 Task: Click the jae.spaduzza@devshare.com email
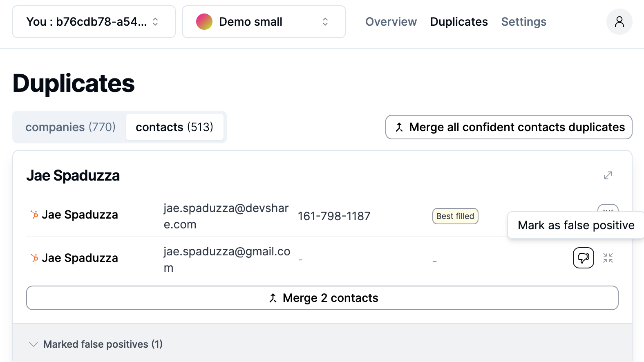click(x=226, y=216)
